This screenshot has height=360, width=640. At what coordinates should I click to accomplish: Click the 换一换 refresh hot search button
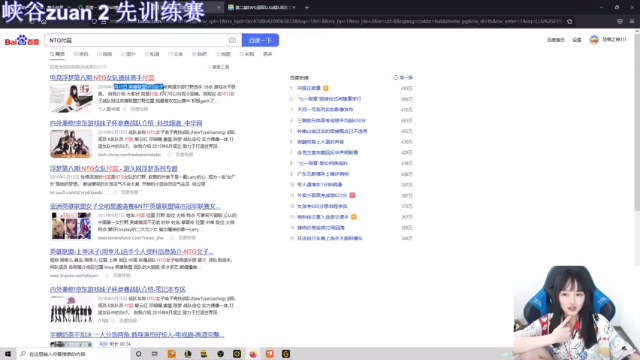(x=403, y=78)
